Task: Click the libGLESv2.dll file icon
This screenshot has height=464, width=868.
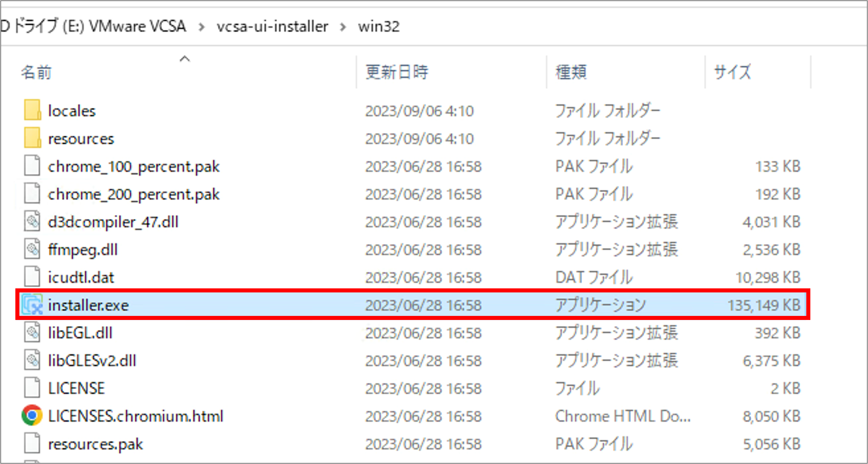Action: coord(32,360)
